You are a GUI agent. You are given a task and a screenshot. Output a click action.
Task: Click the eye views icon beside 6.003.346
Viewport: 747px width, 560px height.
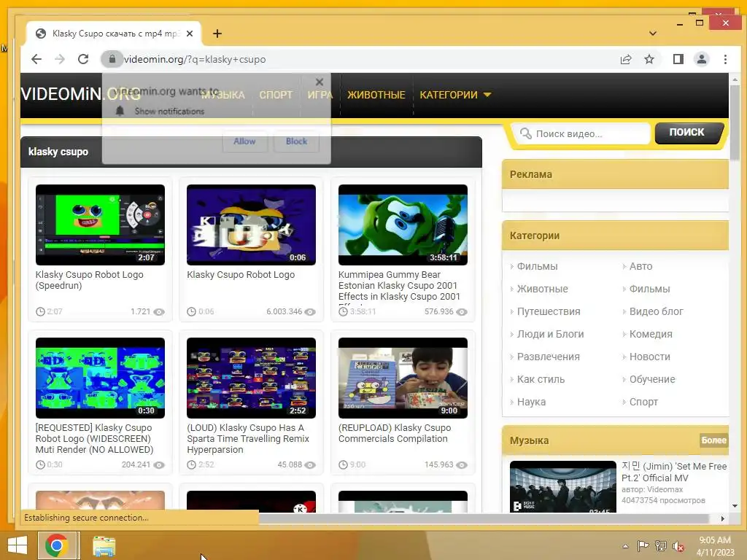point(310,312)
